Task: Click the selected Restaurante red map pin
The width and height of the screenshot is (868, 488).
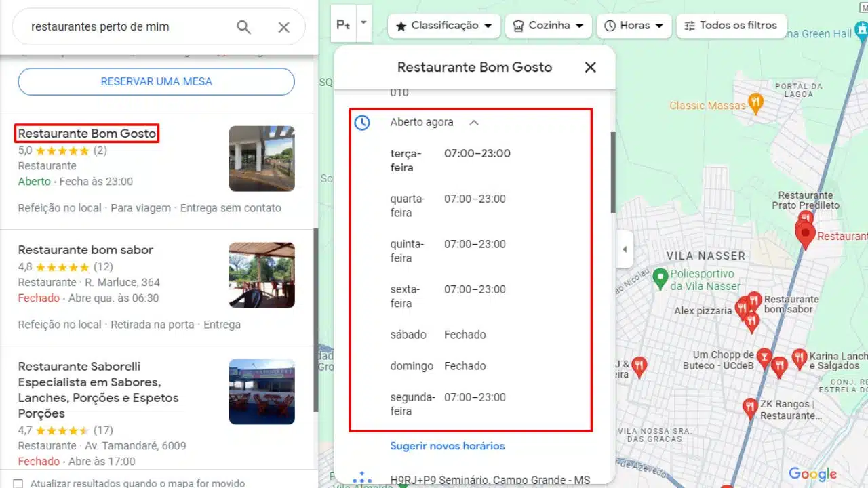Action: (806, 235)
